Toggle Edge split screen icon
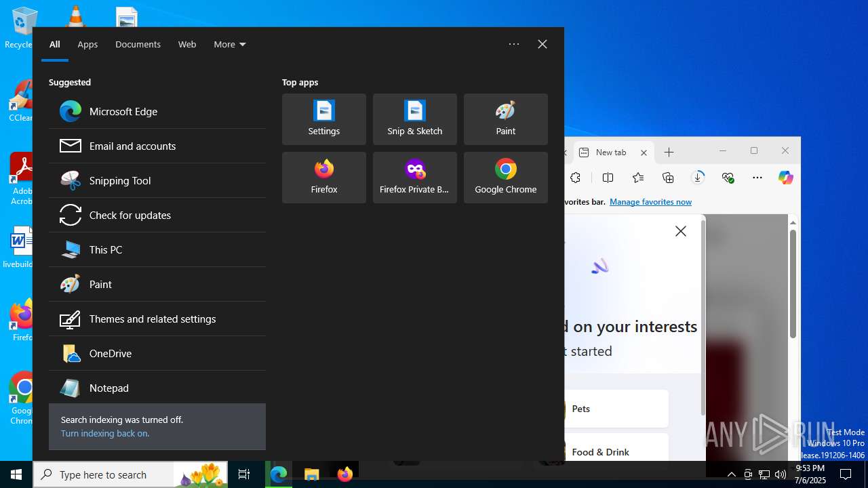Viewport: 868px width, 488px height. (x=608, y=178)
